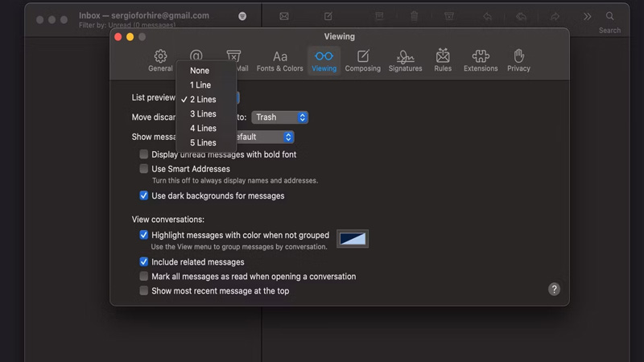The image size is (644, 362).
Task: Select the Viewing tab
Action: pos(324,60)
